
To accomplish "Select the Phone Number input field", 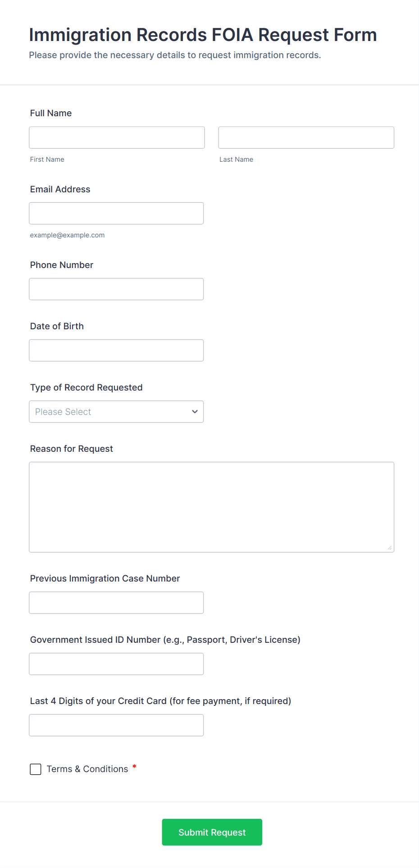I will tap(116, 289).
